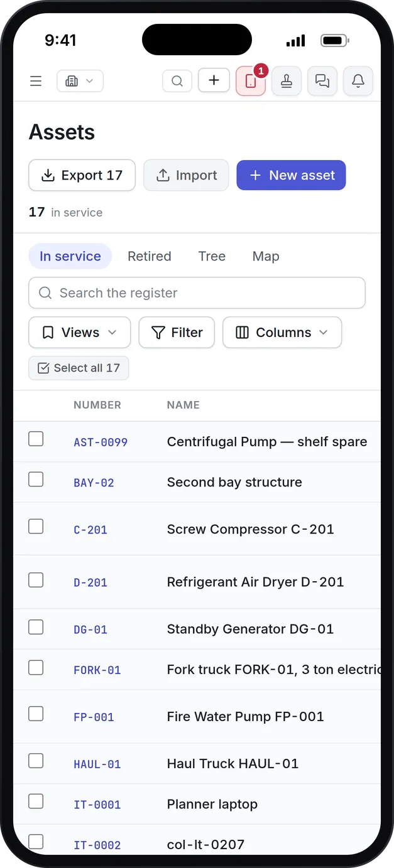Click the Import button
The height and width of the screenshot is (868, 394).
pyautogui.click(x=186, y=175)
